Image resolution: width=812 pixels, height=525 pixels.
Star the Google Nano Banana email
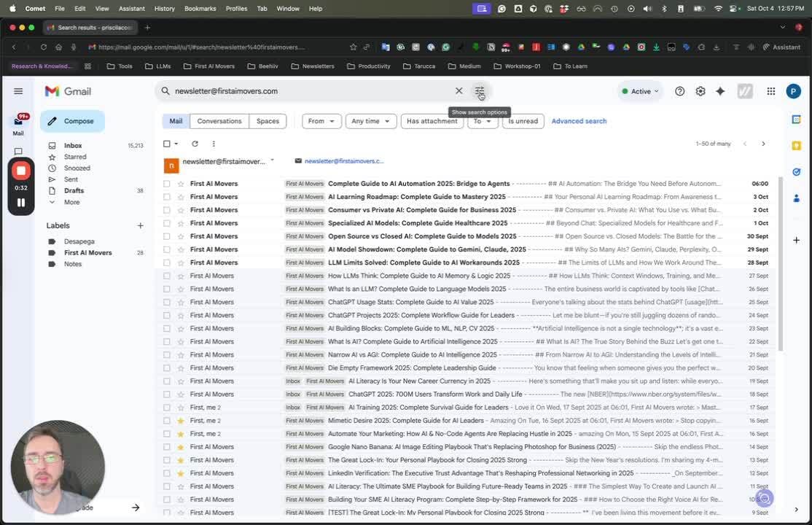pos(181,447)
